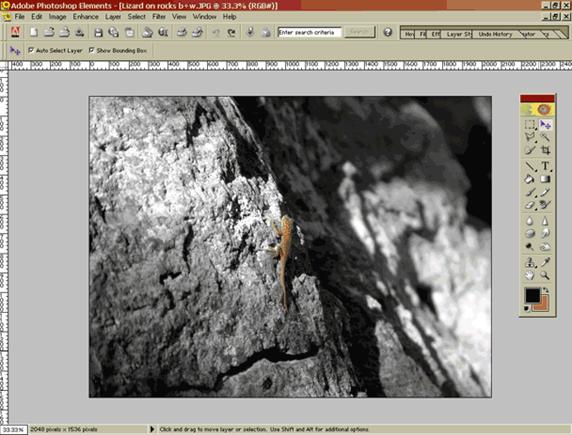572x435 pixels.
Task: Open the Filter menu
Action: pyautogui.click(x=159, y=17)
